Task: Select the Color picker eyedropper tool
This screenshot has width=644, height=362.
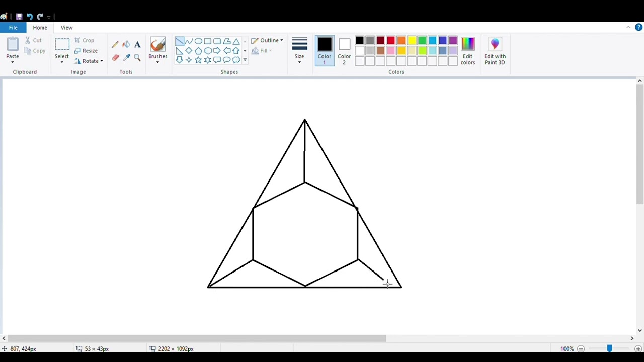Action: tap(126, 58)
